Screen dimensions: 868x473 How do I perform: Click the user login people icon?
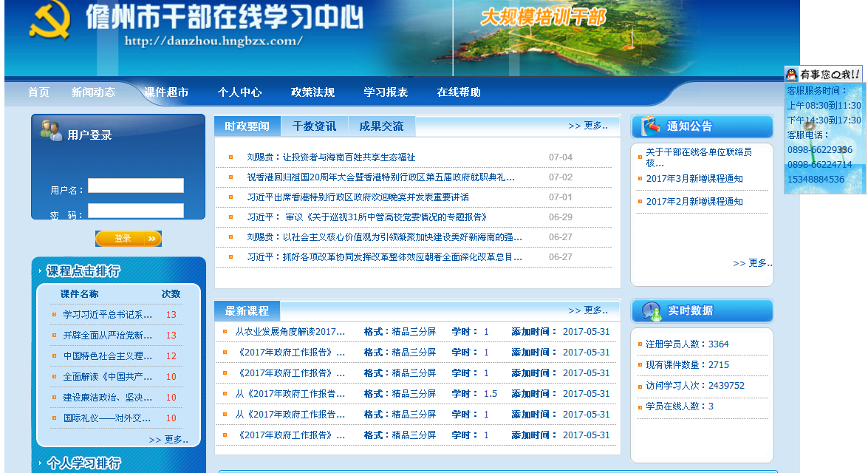(x=51, y=131)
